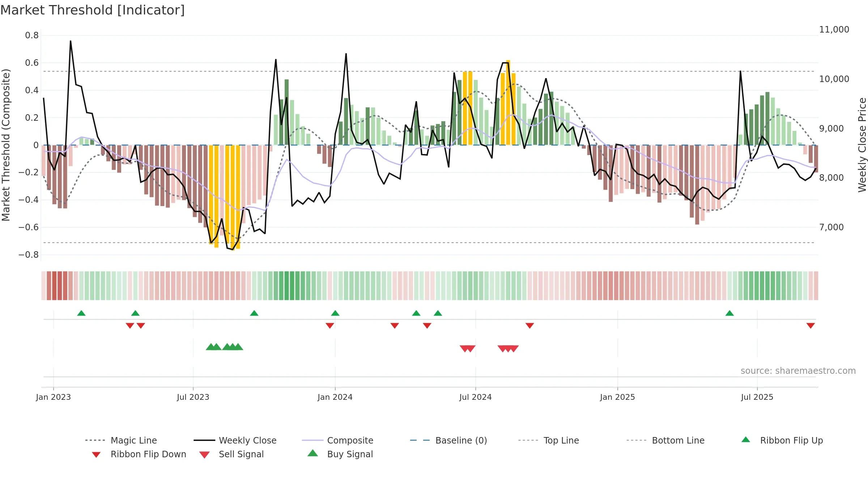Select the final ribbon flip down triangle in 2025
The image size is (868, 488).
point(810,326)
